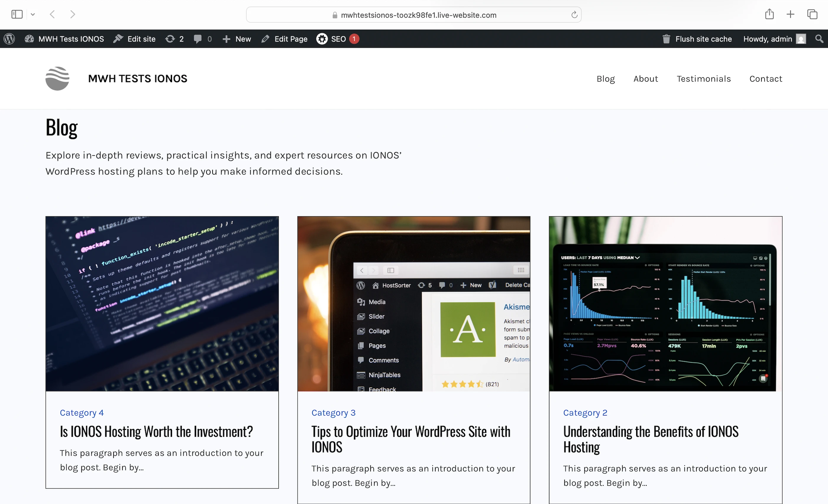Click the WordPress logo in admin bar
This screenshot has height=504, width=828.
point(9,39)
